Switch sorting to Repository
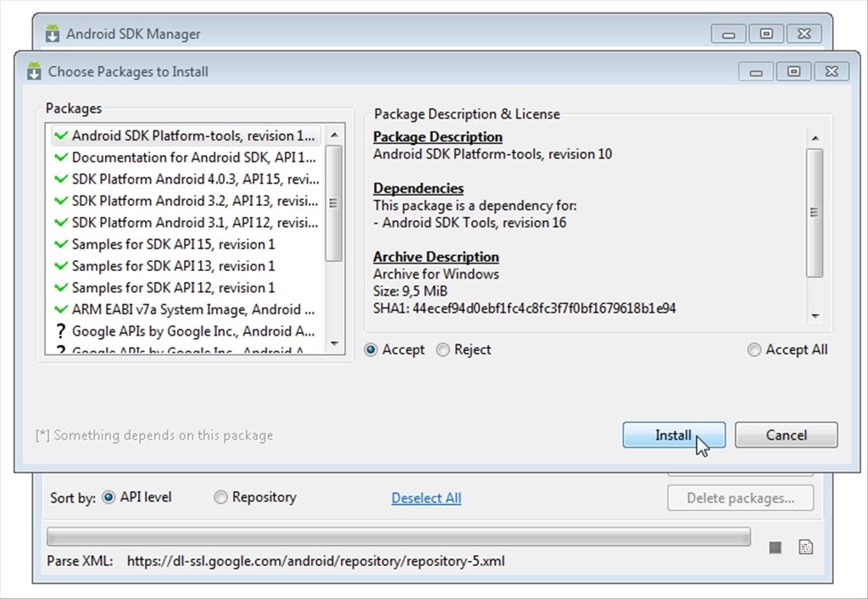868x599 pixels. [x=220, y=498]
